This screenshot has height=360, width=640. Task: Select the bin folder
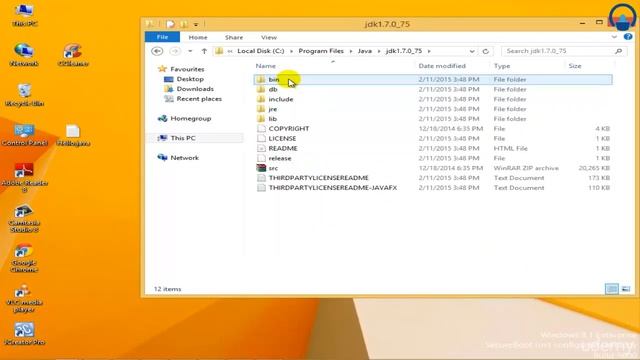[x=433, y=79]
